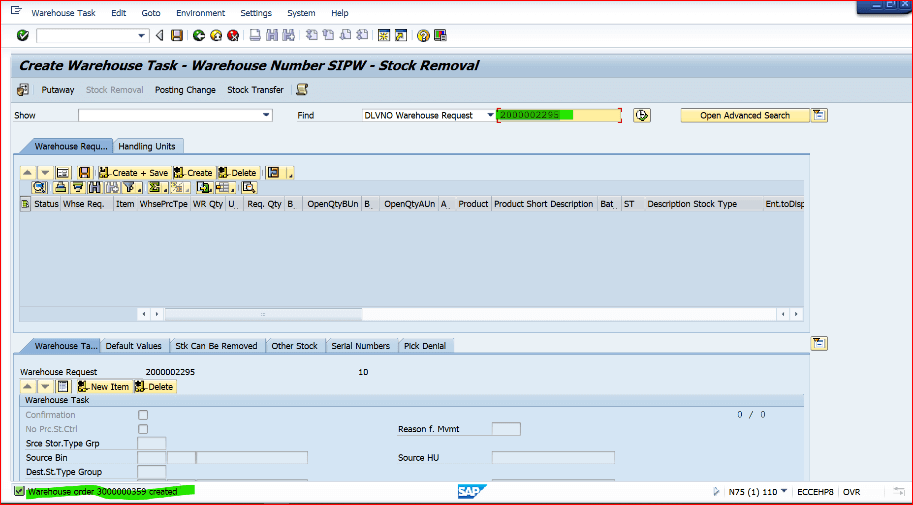Screen dimensions: 913x505
Task: Switch to the Stk Can Be Removed tab
Action: [216, 345]
